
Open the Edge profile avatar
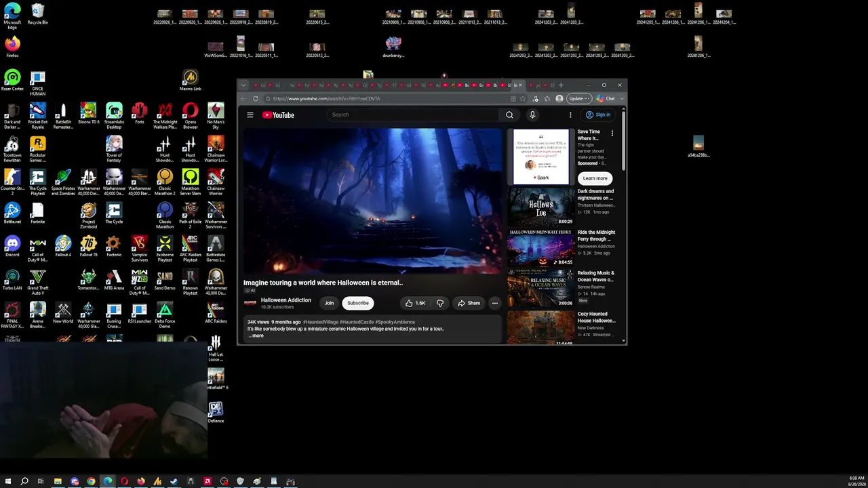pos(559,99)
